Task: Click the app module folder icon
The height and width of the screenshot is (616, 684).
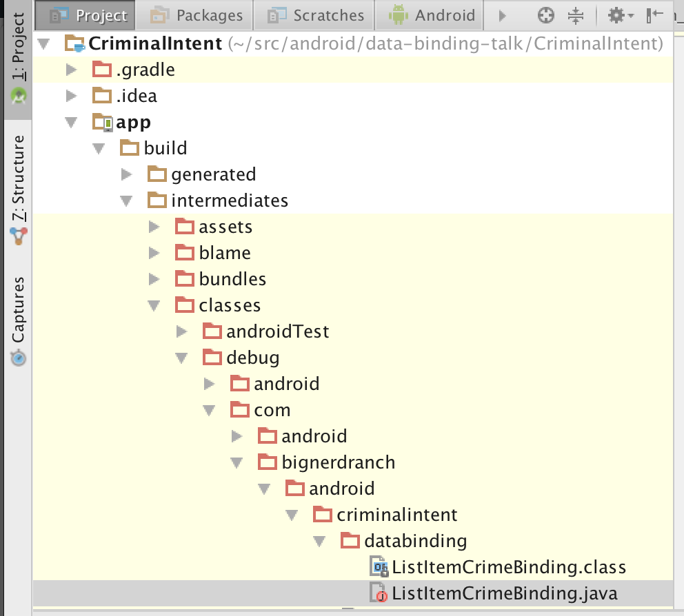Action: point(103,122)
